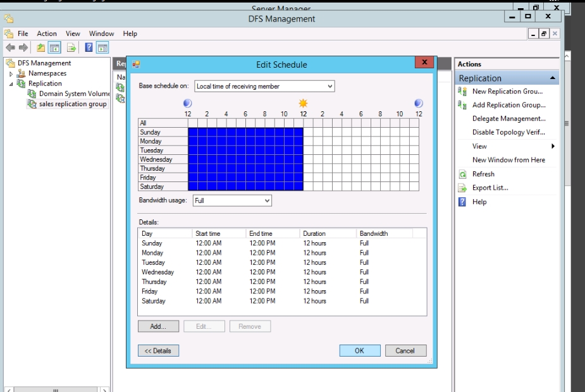
Task: Open the Window menu
Action: (101, 34)
